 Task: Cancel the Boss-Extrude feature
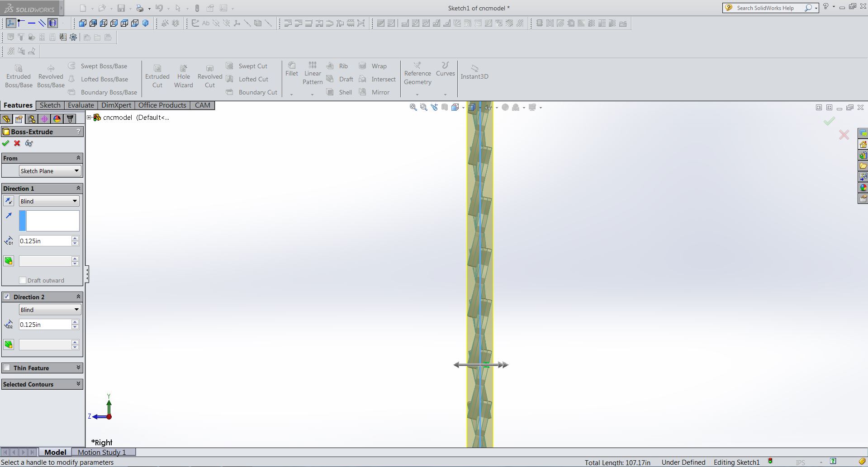pyautogui.click(x=17, y=143)
